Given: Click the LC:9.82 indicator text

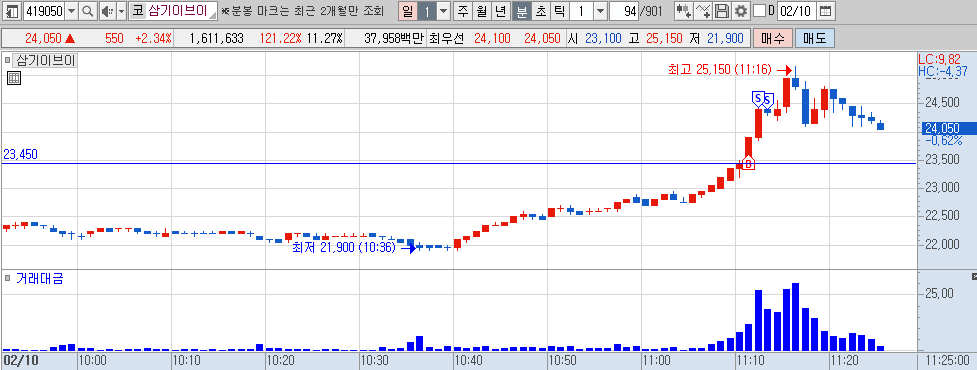Looking at the screenshot, I should pyautogui.click(x=940, y=60).
